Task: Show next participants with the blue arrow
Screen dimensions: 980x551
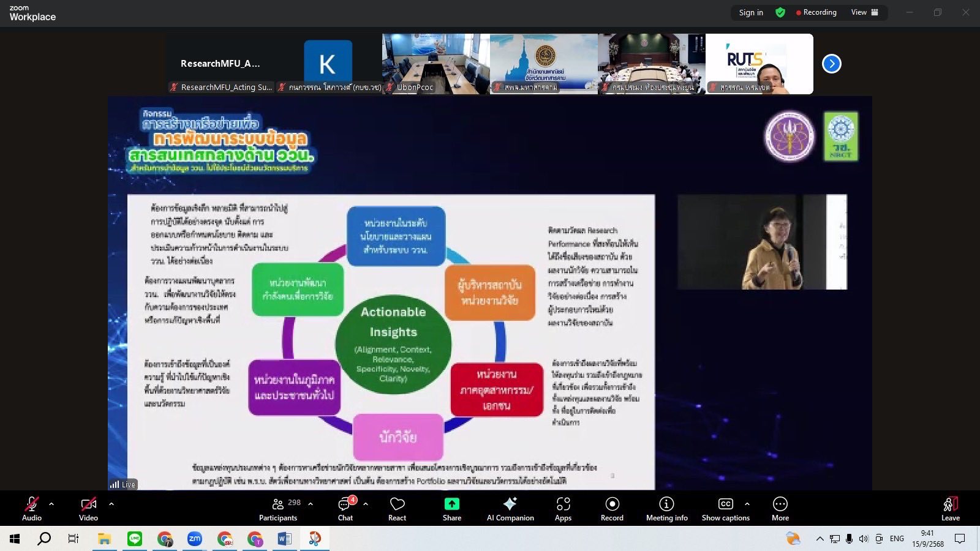Action: click(831, 64)
